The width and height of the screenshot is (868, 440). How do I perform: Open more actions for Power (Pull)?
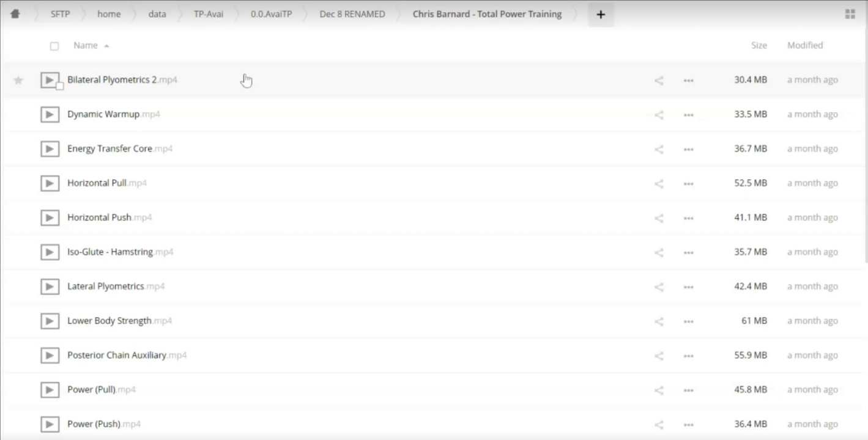coord(688,390)
